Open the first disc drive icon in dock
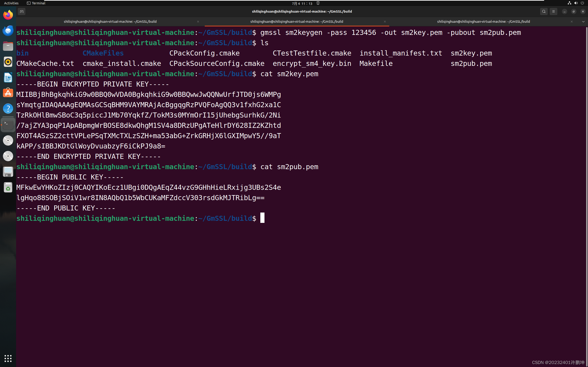 [x=8, y=140]
